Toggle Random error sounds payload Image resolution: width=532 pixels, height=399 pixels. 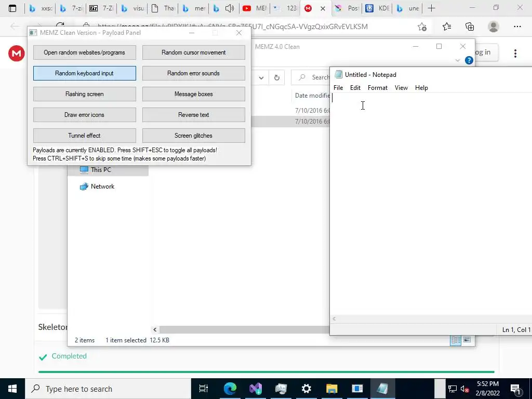[193, 73]
